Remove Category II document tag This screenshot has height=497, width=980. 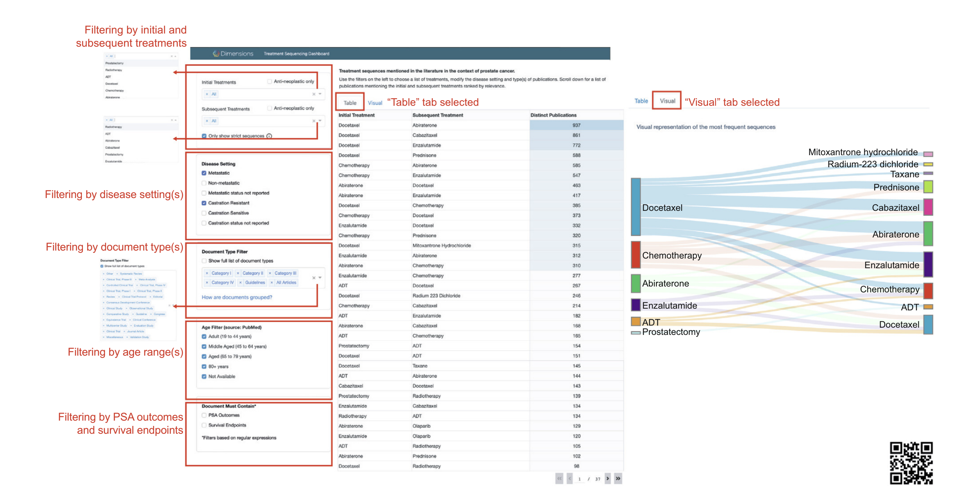point(238,273)
